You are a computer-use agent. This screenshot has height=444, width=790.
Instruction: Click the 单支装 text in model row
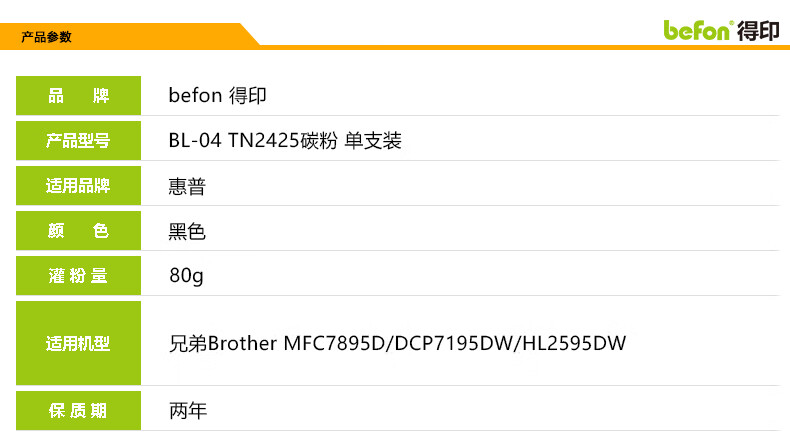pyautogui.click(x=373, y=141)
